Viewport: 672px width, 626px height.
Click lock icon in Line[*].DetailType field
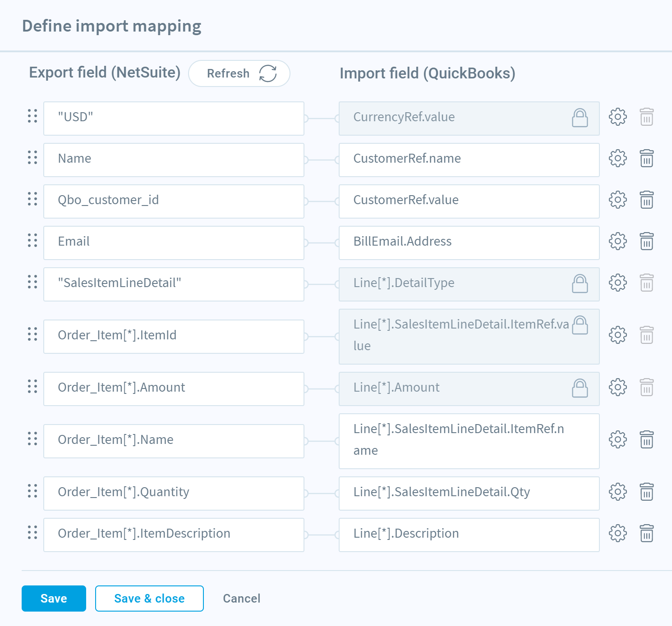[x=580, y=283]
